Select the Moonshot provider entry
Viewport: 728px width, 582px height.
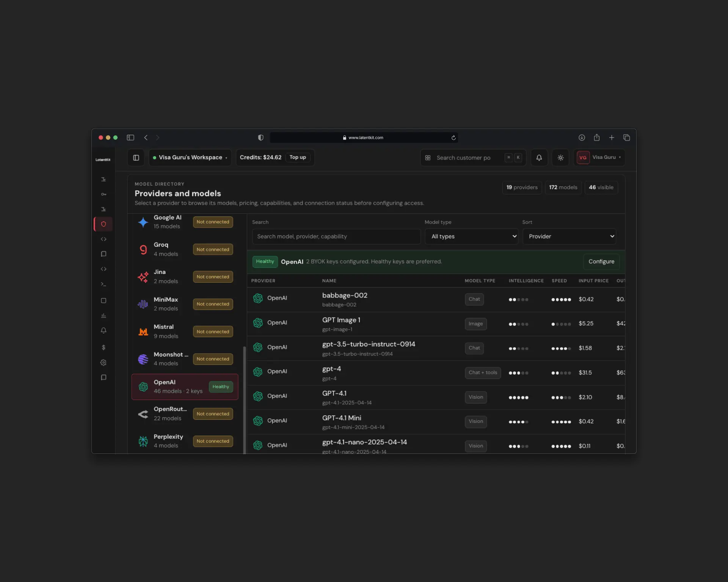185,359
